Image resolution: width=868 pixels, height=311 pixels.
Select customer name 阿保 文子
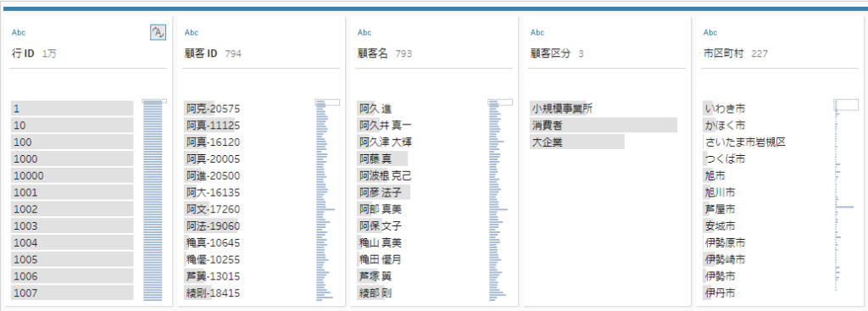381,225
